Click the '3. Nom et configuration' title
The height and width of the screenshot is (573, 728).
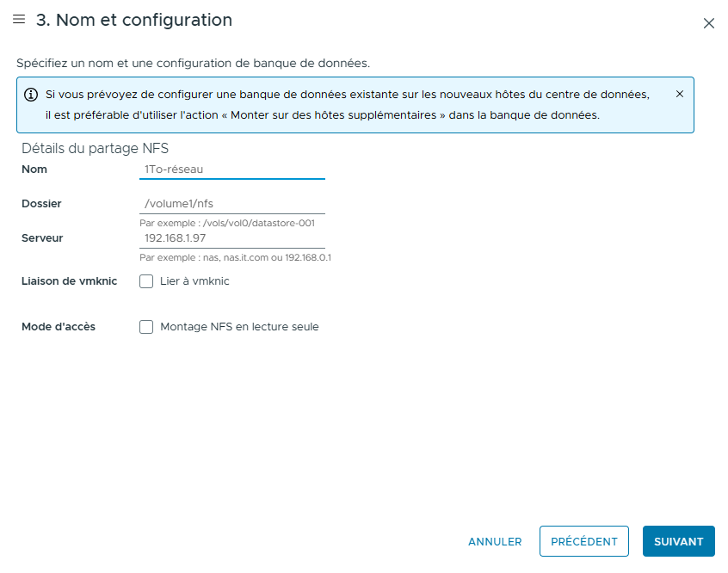(x=134, y=20)
